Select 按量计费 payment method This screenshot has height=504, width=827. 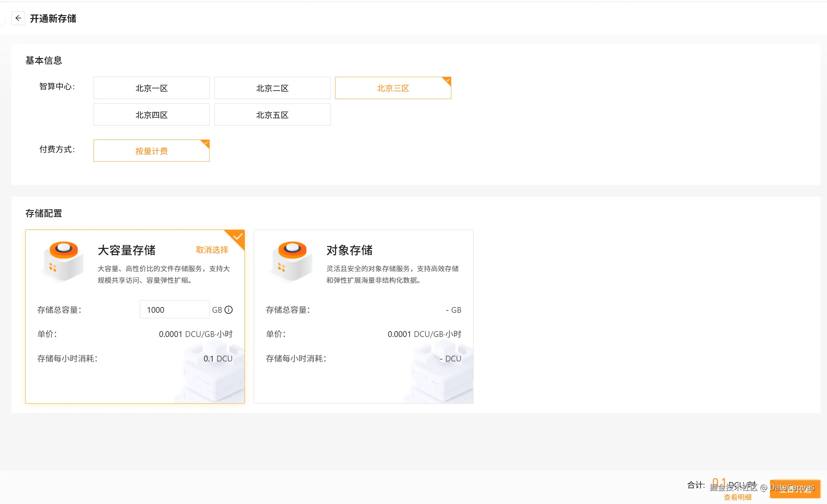coord(151,151)
